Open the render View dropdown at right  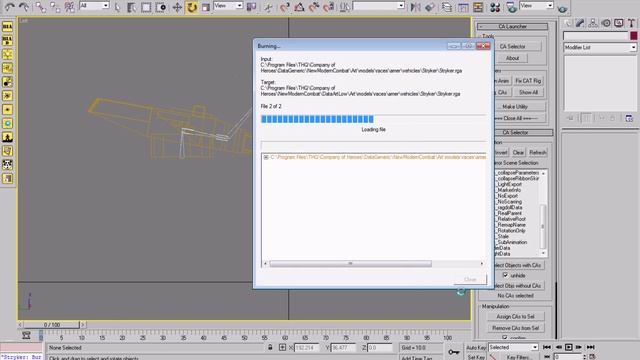(536, 6)
